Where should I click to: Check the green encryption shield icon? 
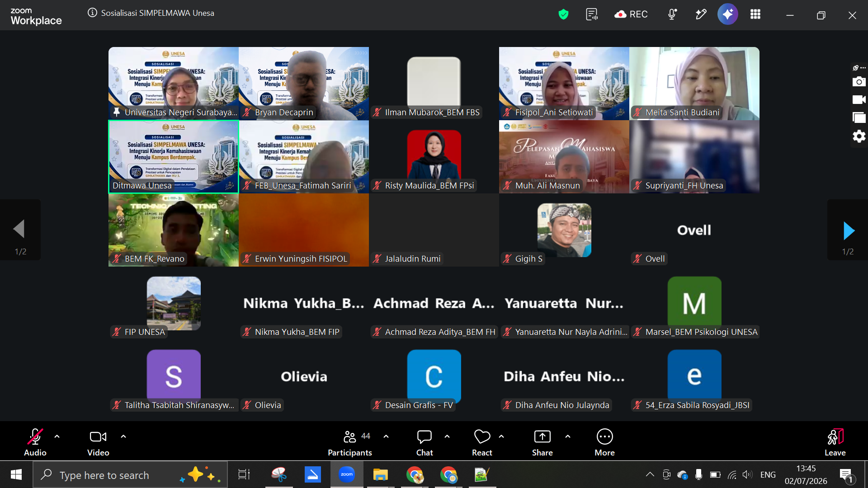563,14
